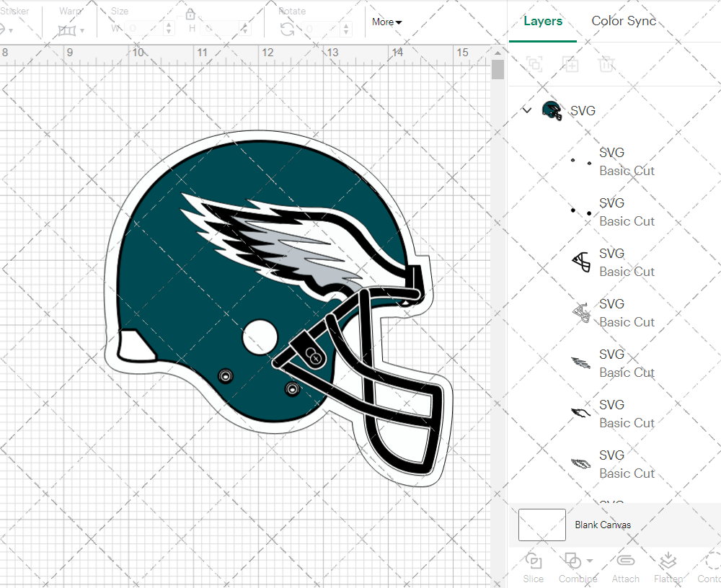
Task: Collapse the SVG group layer
Action: [x=527, y=110]
